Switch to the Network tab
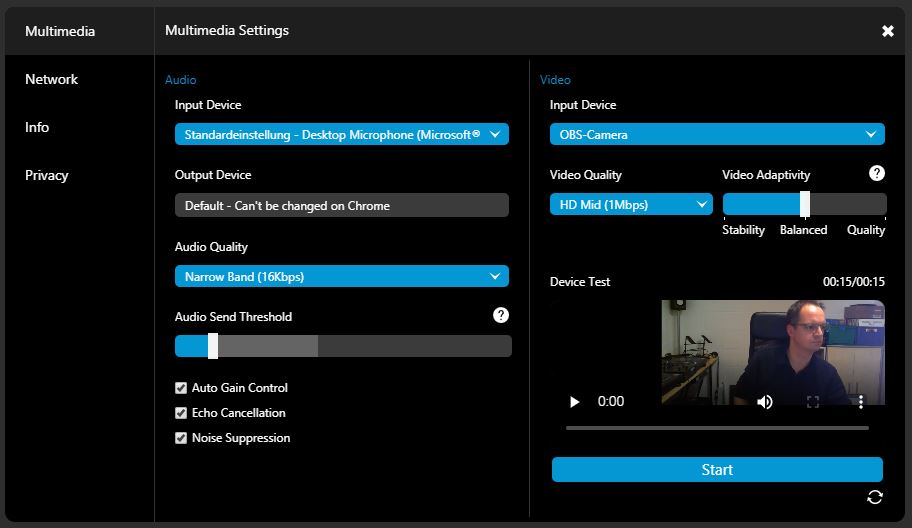The height and width of the screenshot is (528, 912). (52, 79)
